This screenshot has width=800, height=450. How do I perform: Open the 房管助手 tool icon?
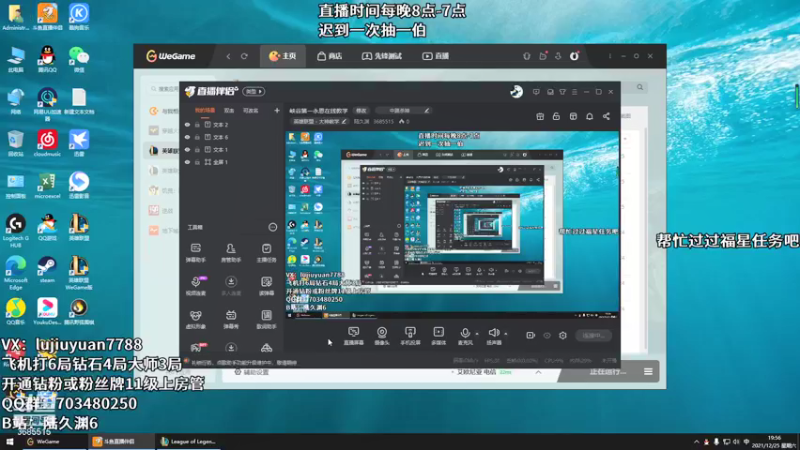tap(231, 252)
